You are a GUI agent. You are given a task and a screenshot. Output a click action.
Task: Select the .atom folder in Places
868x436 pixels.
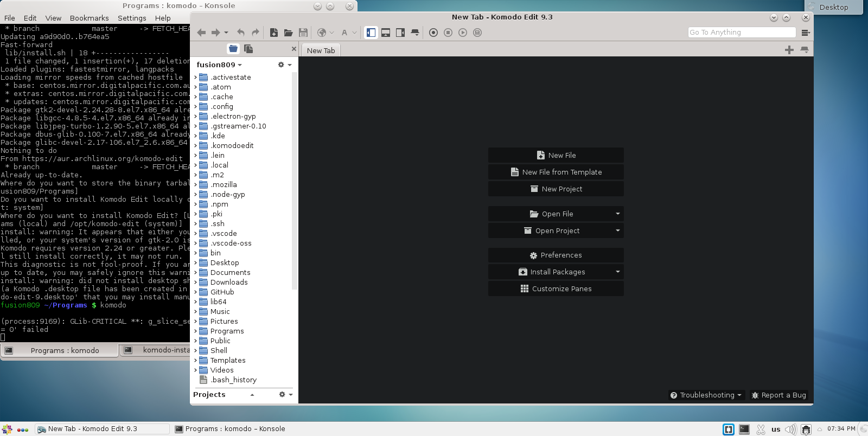coord(221,87)
